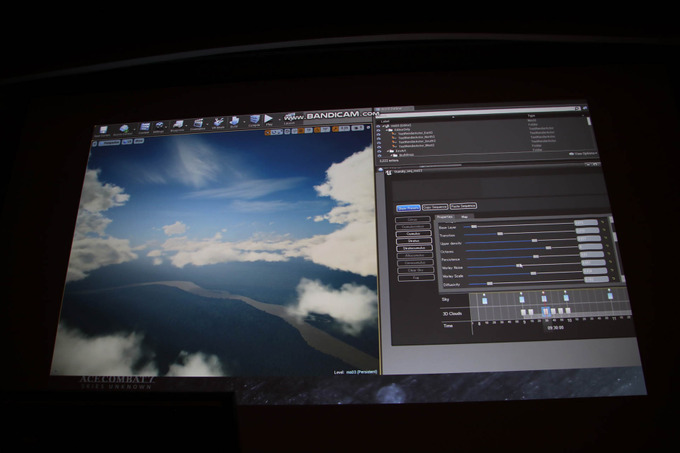
Task: Click the Diffusivity value field
Action: (596, 279)
